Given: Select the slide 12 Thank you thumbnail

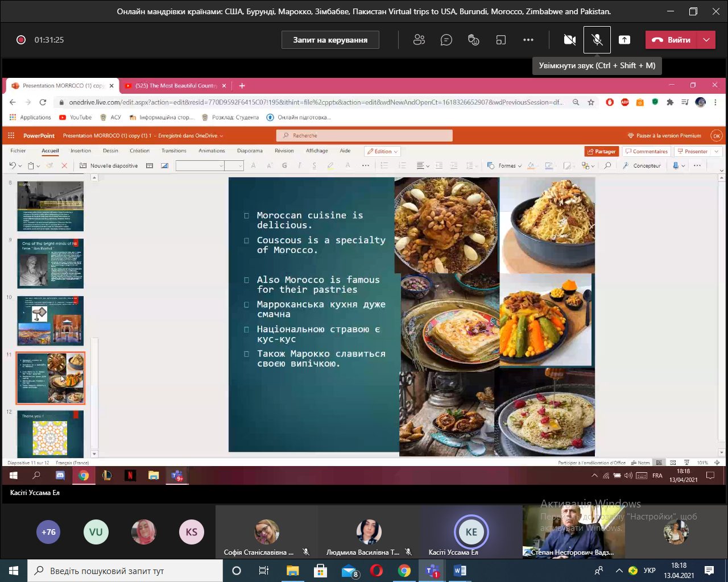Looking at the screenshot, I should 51,433.
